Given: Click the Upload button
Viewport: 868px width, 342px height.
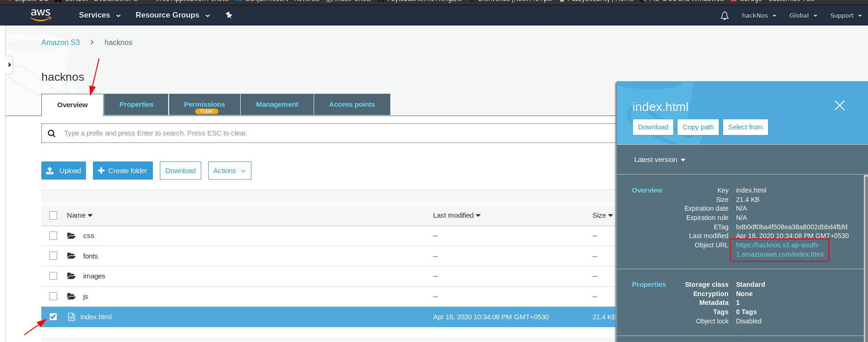Looking at the screenshot, I should (64, 171).
